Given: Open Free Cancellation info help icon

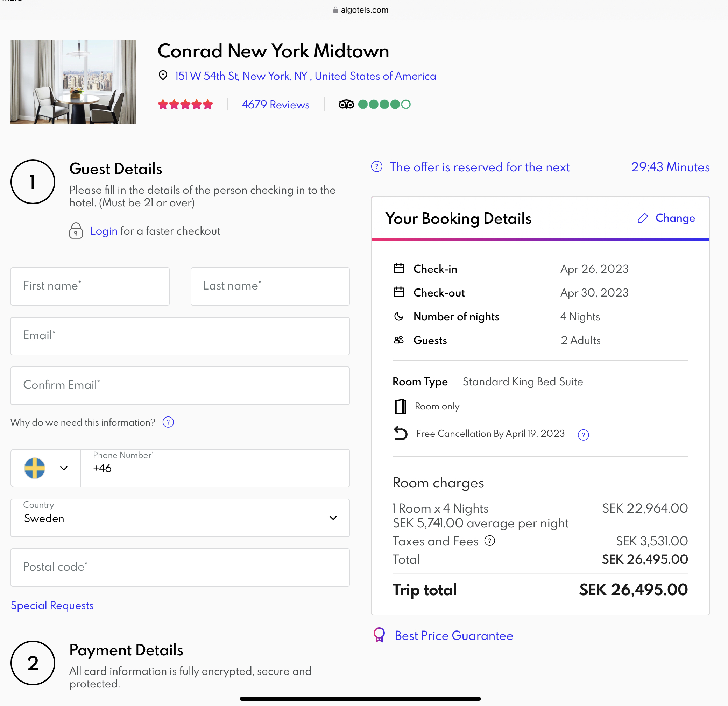Looking at the screenshot, I should click(x=583, y=435).
